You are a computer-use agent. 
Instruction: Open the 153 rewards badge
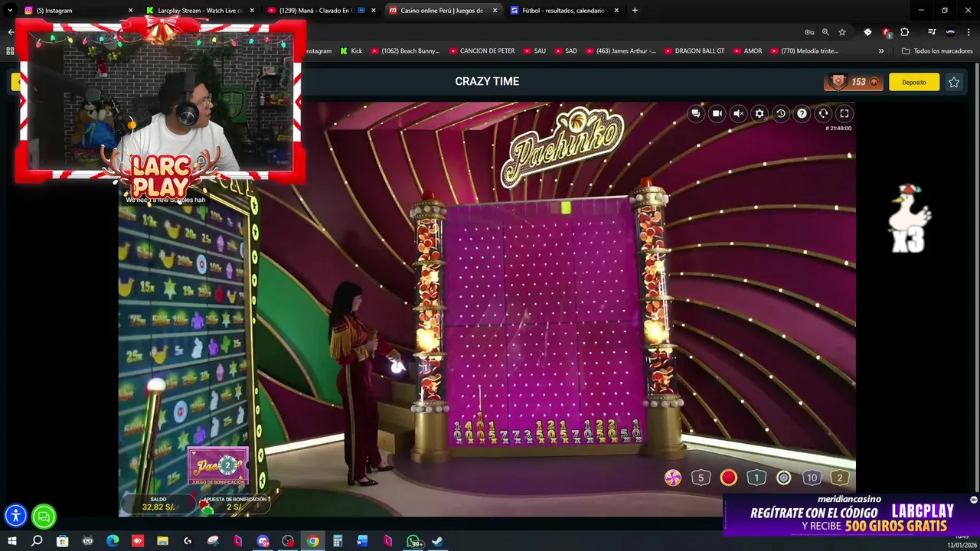854,82
